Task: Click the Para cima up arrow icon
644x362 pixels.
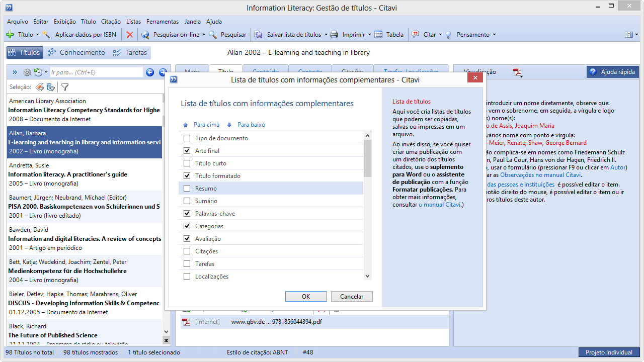Action: click(x=186, y=125)
